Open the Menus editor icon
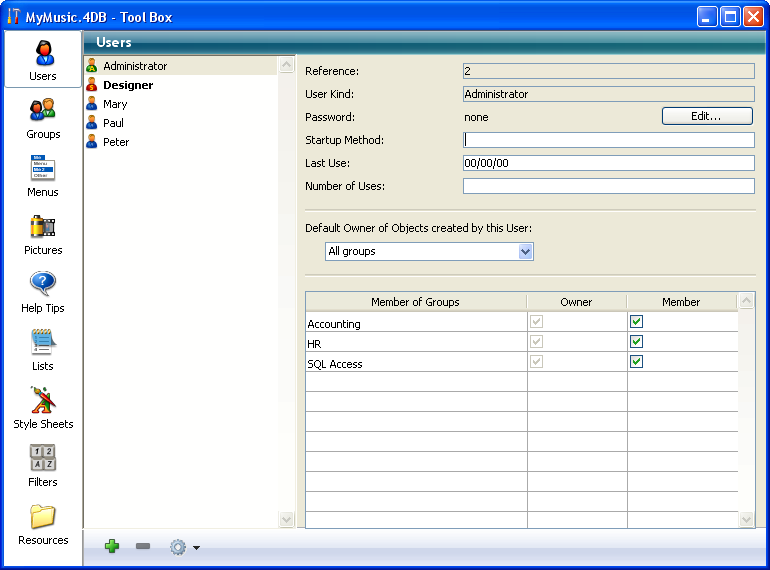This screenshot has height=570, width=770. pos(43,176)
